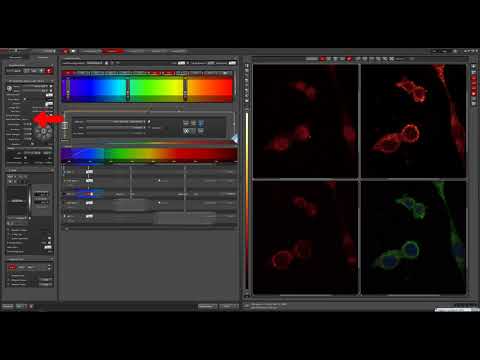Click the upper value field beside the Z-stack graphic

[x=41, y=194]
